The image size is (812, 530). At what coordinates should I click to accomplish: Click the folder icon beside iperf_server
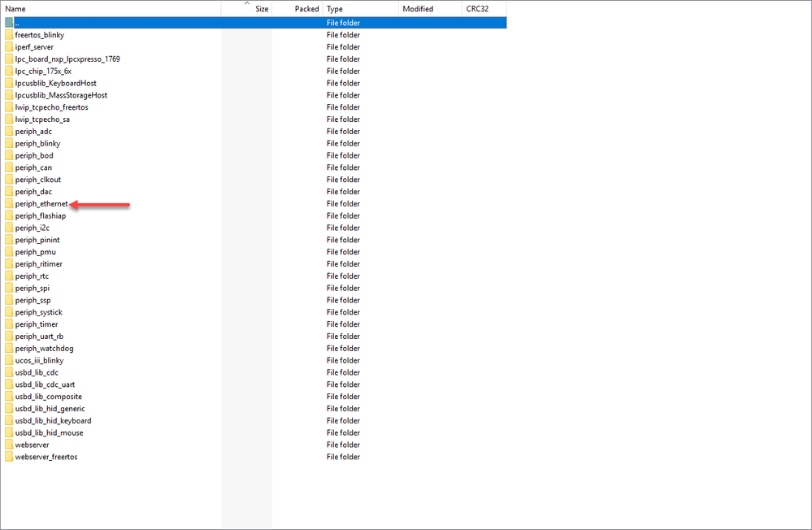tap(9, 46)
